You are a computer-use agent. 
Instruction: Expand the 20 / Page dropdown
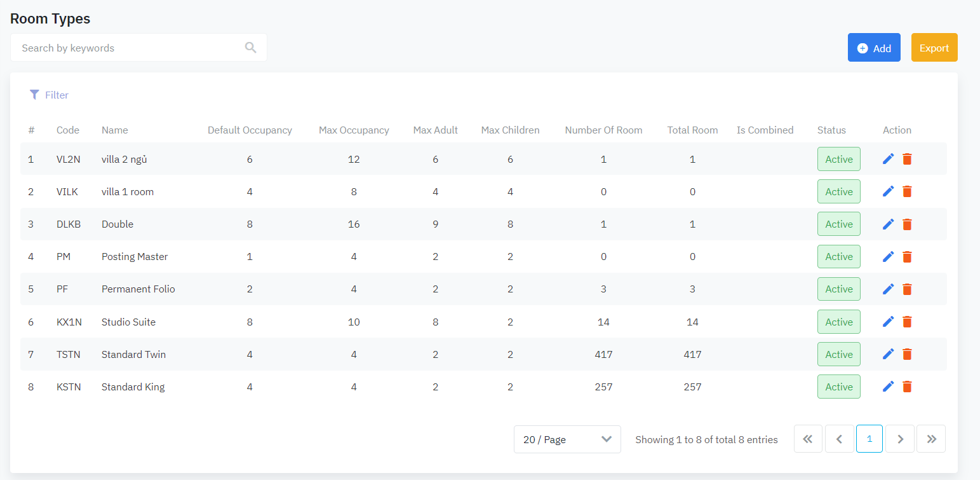coord(567,439)
